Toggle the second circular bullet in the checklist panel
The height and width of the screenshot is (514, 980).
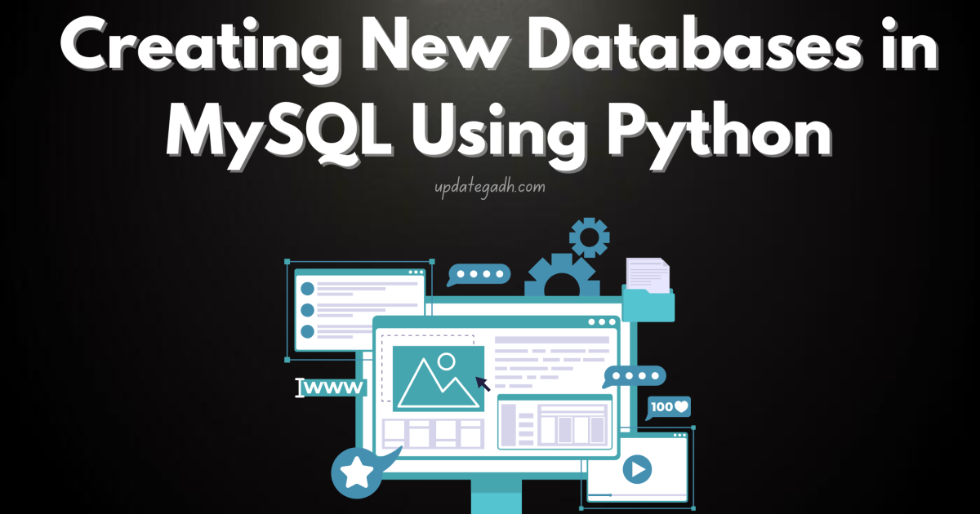(307, 310)
